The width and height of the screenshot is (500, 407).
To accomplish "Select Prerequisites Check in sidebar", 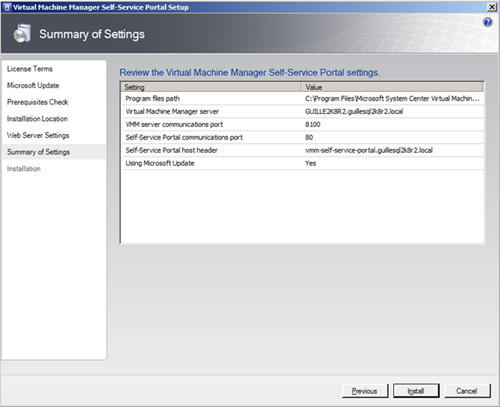I will click(38, 102).
